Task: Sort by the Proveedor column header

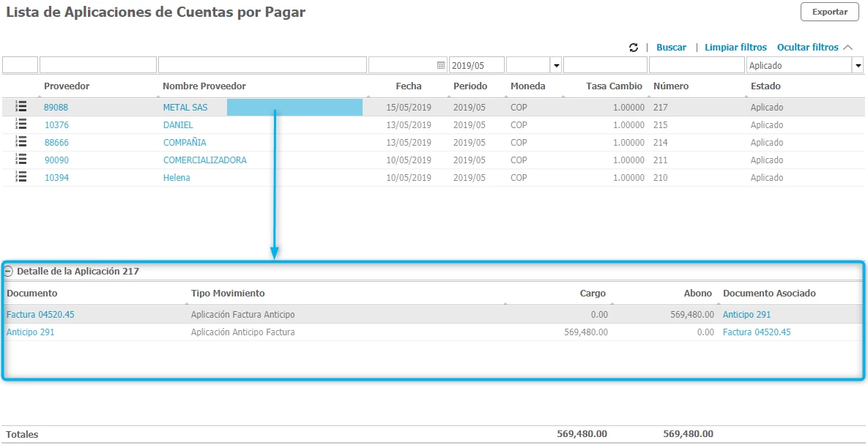Action: (x=67, y=86)
